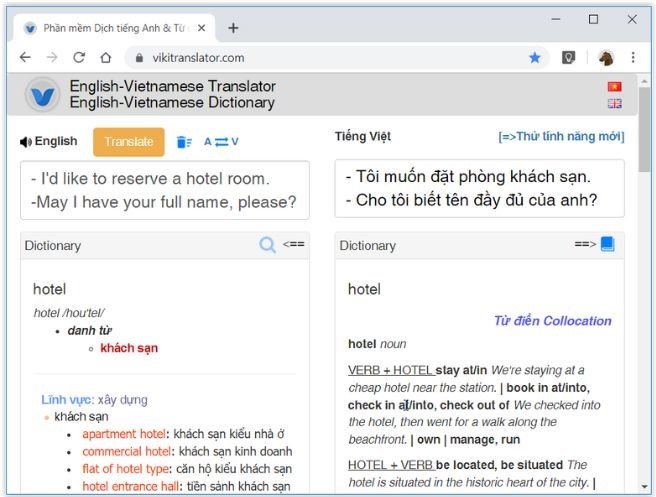Image resolution: width=656 pixels, height=497 pixels.
Task: Reload the page with refresh icon
Action: (79, 58)
